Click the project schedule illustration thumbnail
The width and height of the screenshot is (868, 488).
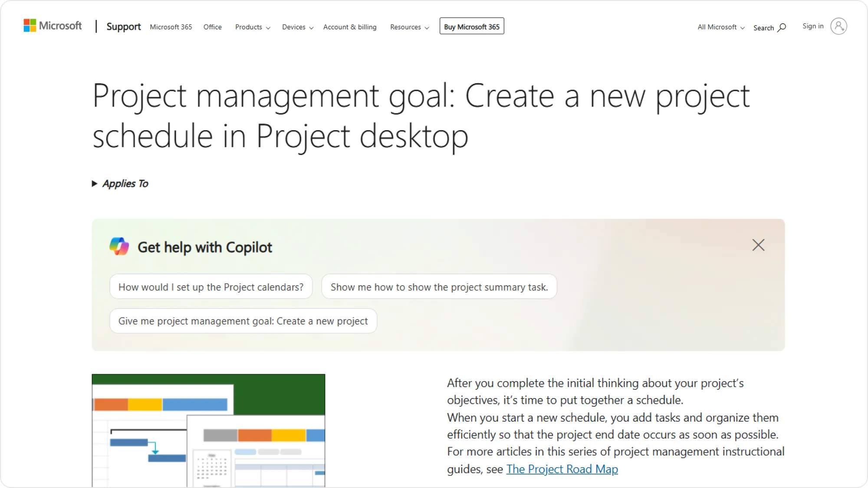208,430
